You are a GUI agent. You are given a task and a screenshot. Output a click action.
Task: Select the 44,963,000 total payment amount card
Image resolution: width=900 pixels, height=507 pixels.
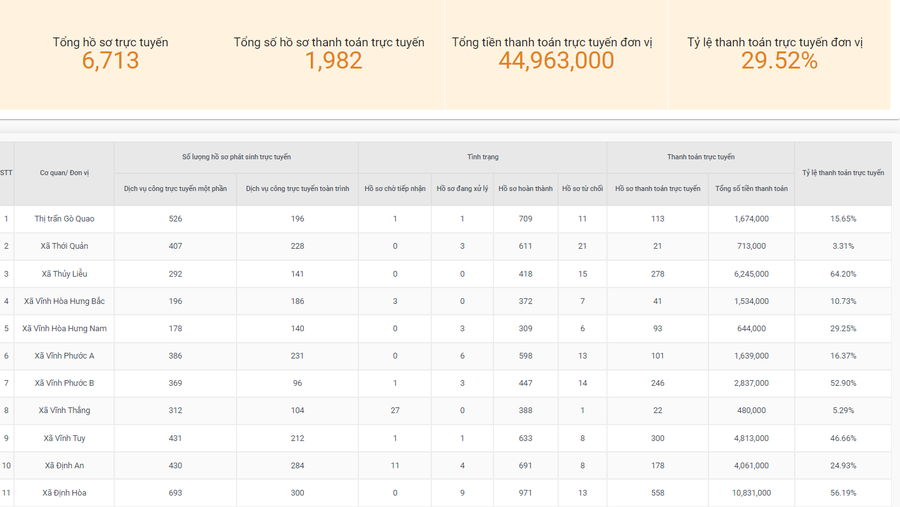click(556, 54)
